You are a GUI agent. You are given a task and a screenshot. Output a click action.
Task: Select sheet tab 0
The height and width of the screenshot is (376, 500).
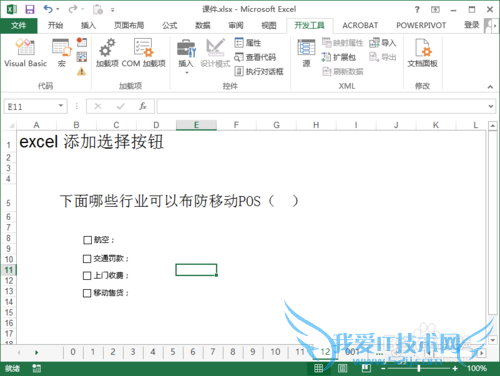pos(73,352)
